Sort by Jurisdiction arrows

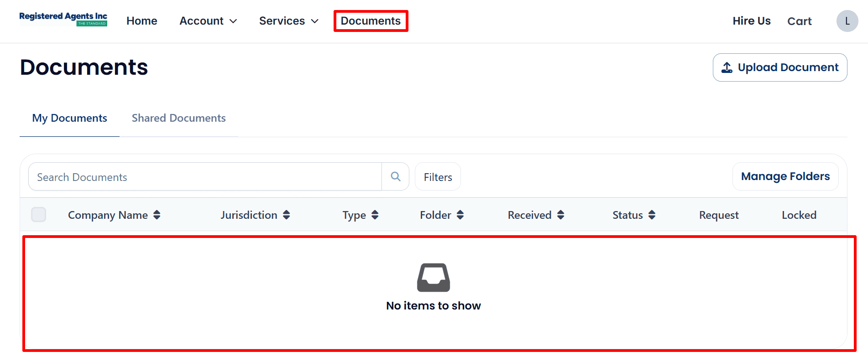coord(287,215)
